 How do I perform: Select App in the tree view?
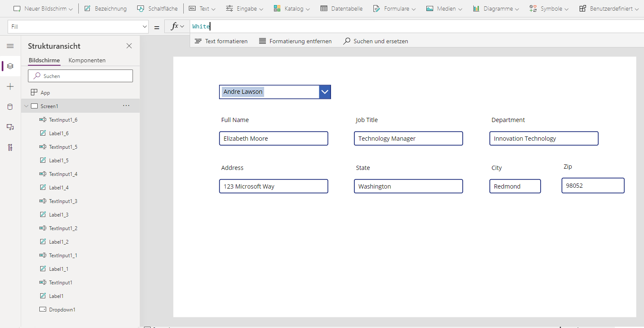(45, 92)
